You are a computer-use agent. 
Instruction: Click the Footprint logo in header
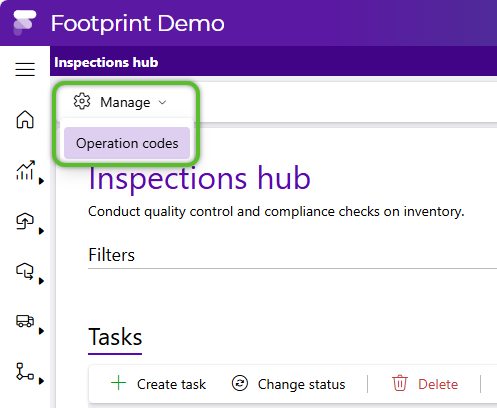point(24,23)
